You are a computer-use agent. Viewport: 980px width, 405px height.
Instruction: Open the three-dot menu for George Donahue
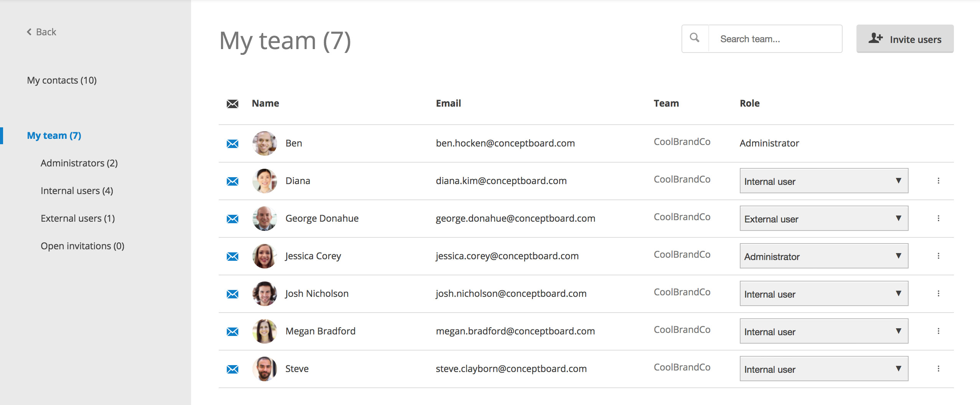[x=939, y=218]
